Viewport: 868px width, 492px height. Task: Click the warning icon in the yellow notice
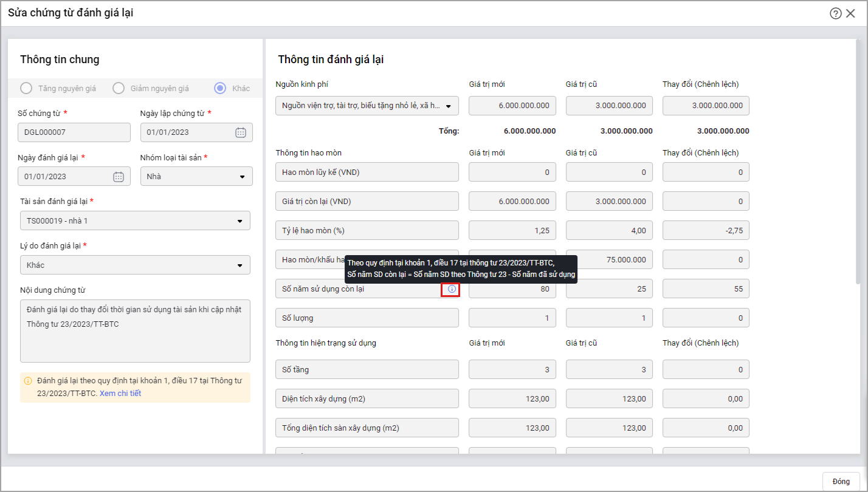(x=28, y=381)
